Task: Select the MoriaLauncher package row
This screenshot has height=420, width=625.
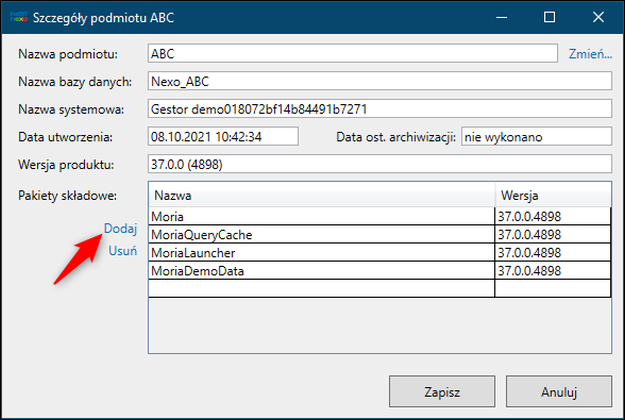Action: point(379,253)
